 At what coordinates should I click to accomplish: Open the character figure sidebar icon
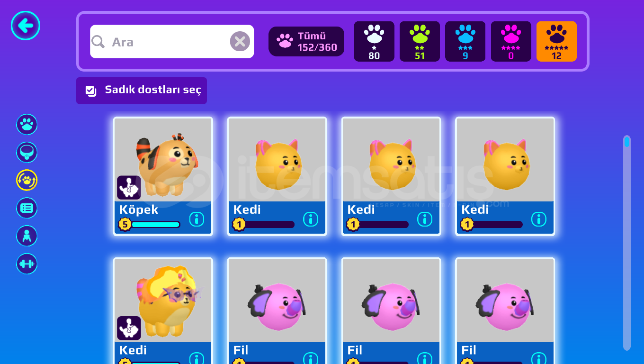(27, 236)
